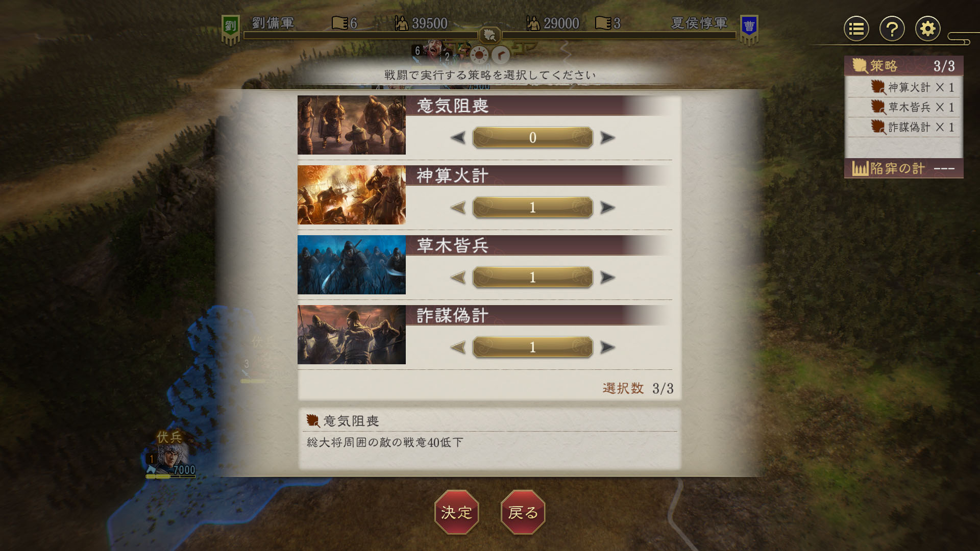Decrease 詐謀偽計 count with left arrow
980x551 pixels.
[458, 347]
